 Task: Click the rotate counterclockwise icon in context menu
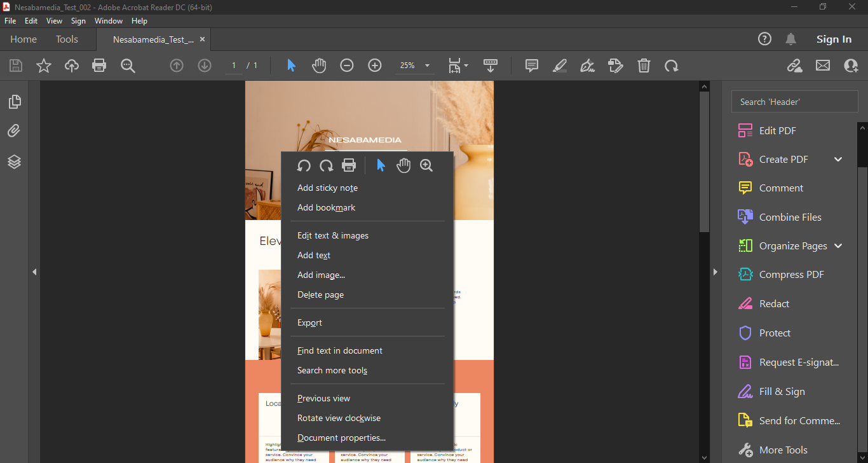[304, 165]
